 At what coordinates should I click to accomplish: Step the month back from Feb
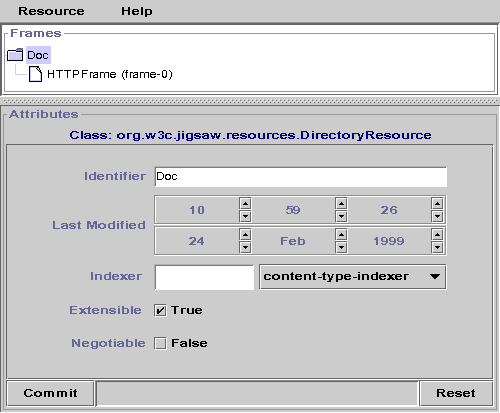(341, 247)
